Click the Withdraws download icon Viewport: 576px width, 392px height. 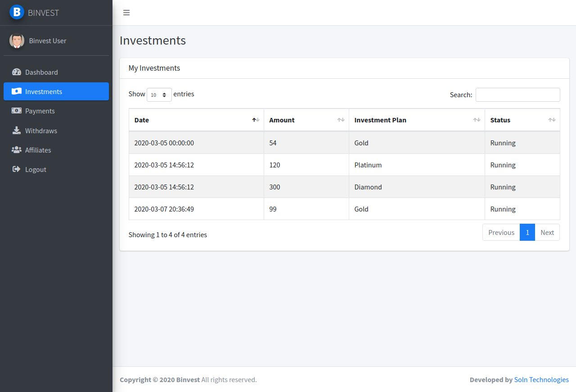tap(17, 131)
